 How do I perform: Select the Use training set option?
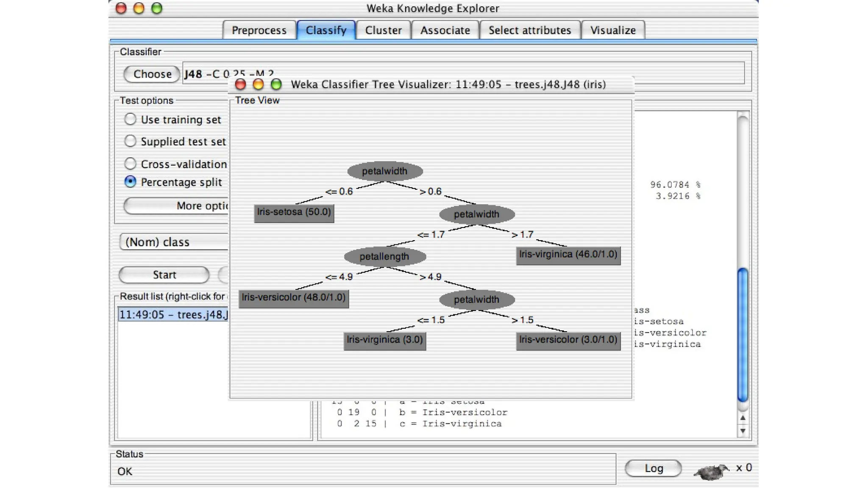click(x=131, y=119)
